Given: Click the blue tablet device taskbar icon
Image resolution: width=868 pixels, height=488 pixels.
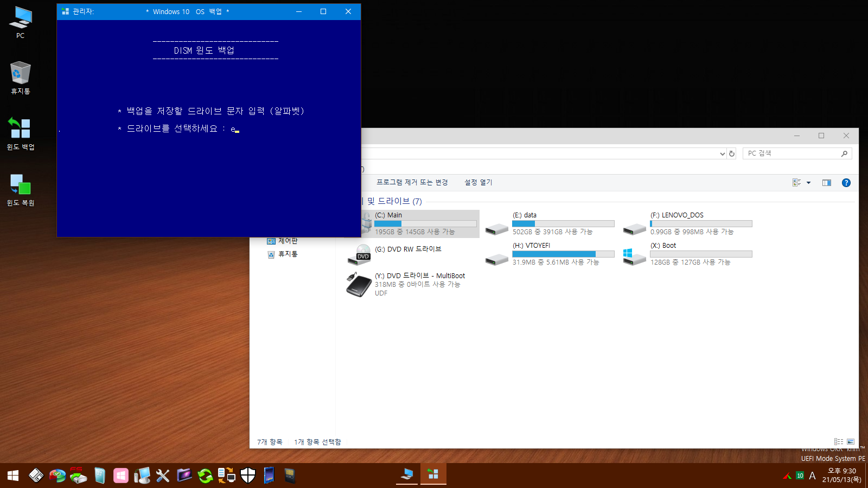Looking at the screenshot, I should pos(269,476).
